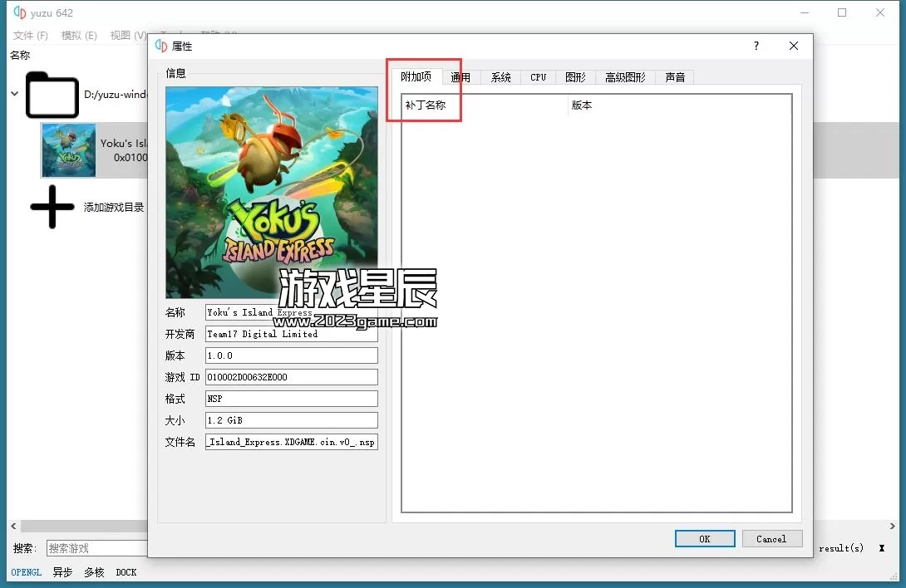Switch to the 图形 tab

[575, 77]
